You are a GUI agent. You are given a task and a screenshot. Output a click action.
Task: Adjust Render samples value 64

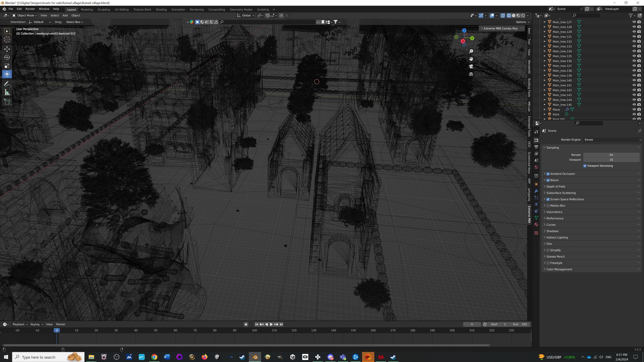(611, 155)
